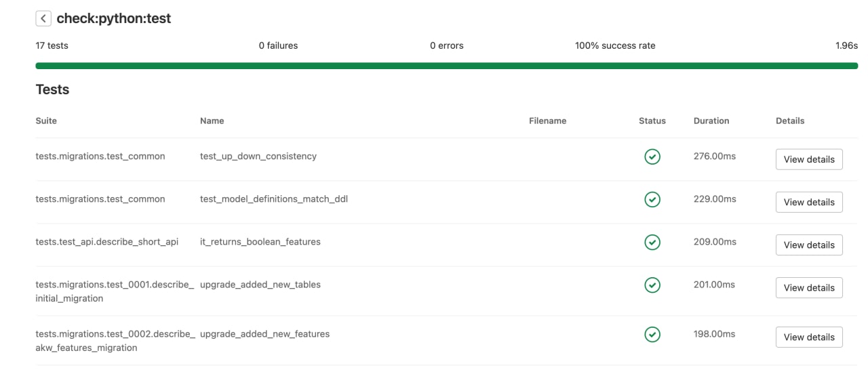View details for test_model_definitions_match_ddl
This screenshot has width=868, height=372.
click(809, 202)
